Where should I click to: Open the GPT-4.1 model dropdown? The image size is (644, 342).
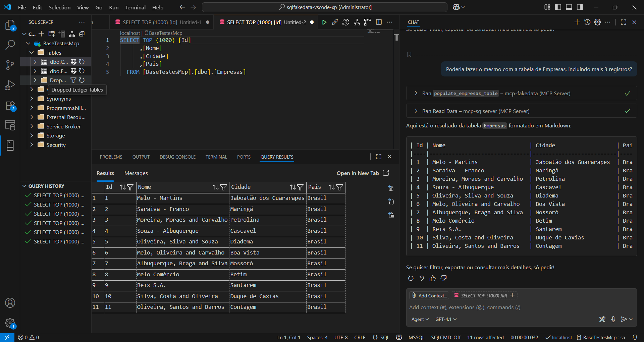click(x=446, y=319)
